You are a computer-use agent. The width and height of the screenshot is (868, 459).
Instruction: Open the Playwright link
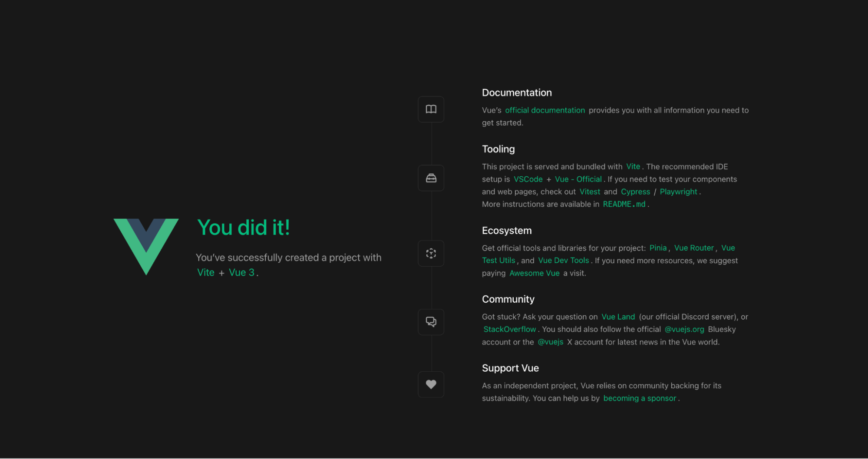pos(678,192)
